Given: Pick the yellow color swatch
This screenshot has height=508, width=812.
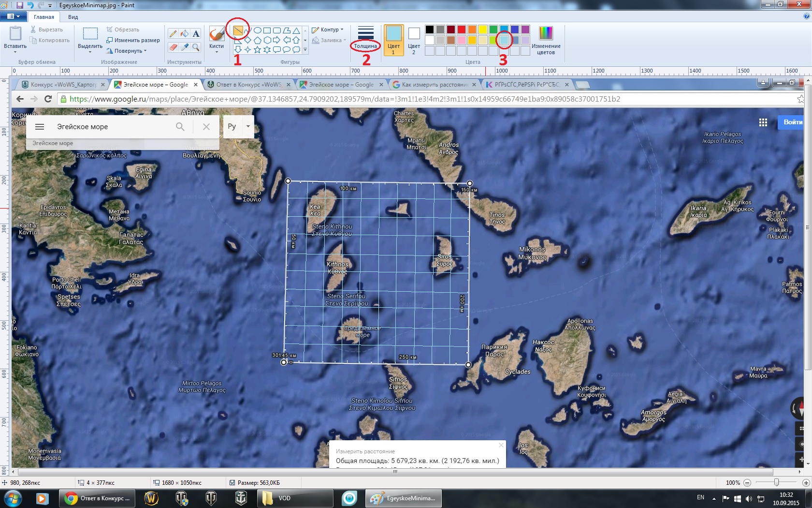Looking at the screenshot, I should click(482, 30).
